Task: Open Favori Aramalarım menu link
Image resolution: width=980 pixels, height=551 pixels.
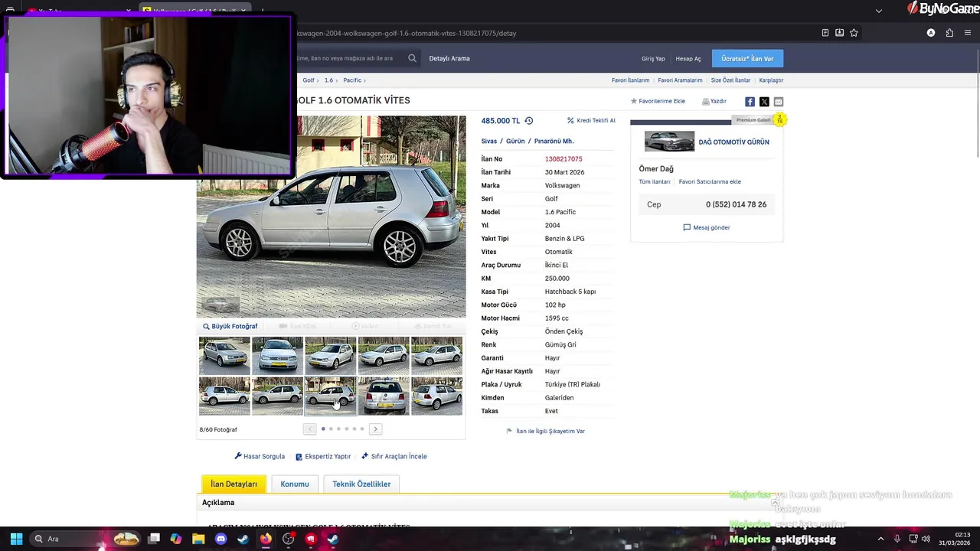Action: 680,80
